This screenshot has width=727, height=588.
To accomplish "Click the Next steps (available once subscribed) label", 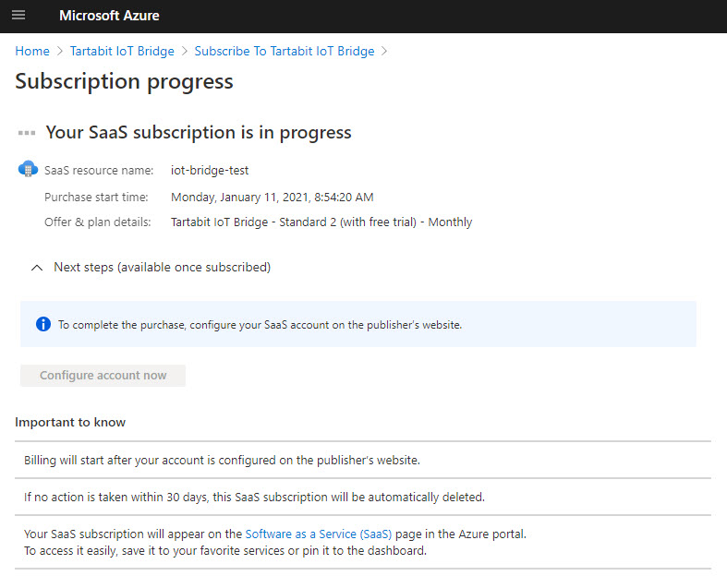I will [x=163, y=268].
